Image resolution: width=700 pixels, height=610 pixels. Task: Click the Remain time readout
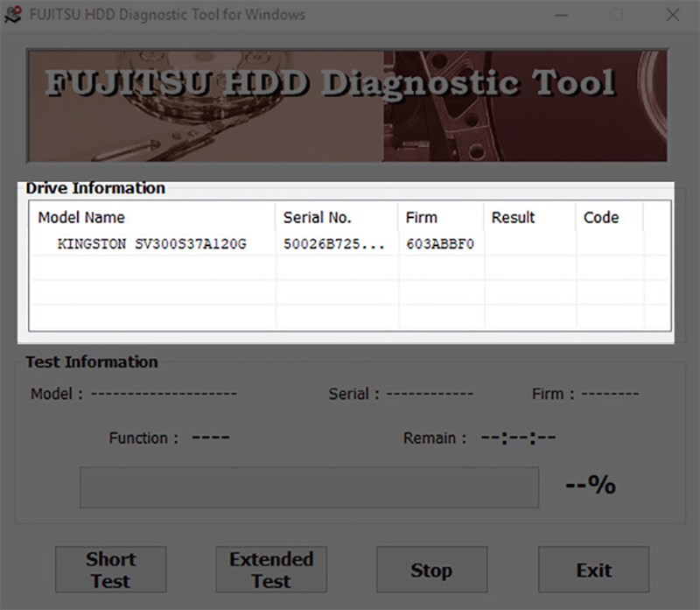pos(518,438)
